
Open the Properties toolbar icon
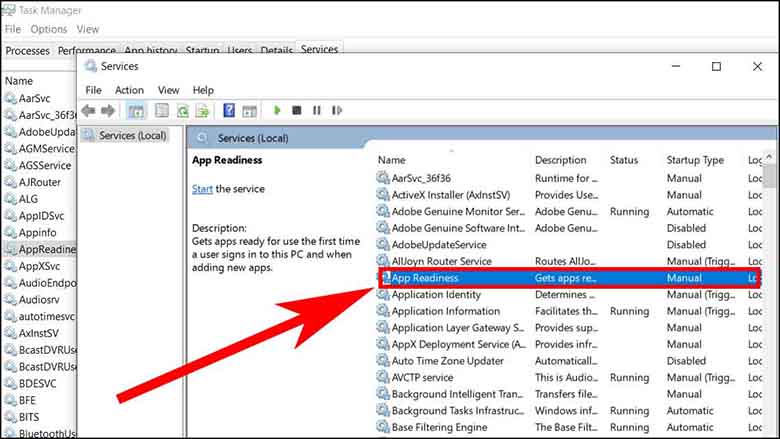pos(161,111)
